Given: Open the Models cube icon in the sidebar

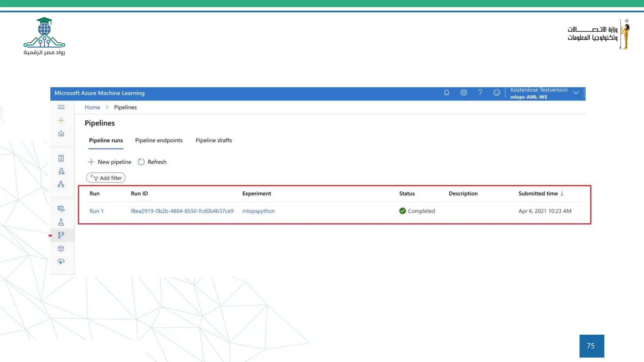Looking at the screenshot, I should 61,249.
